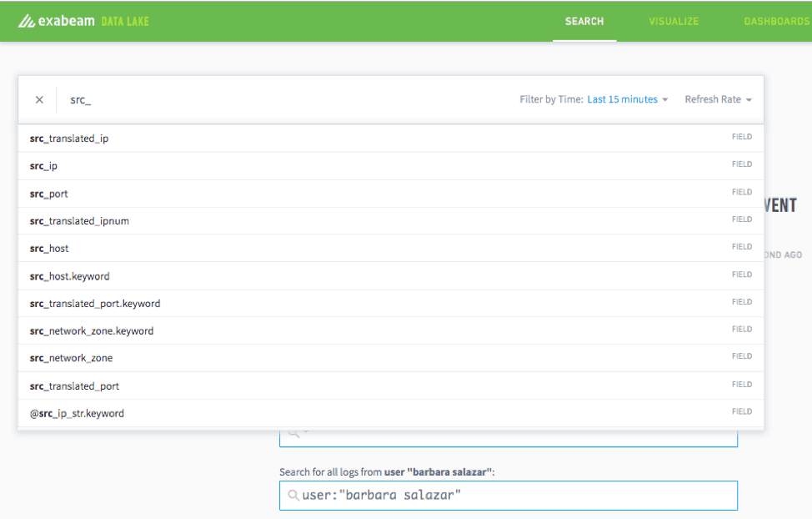The width and height of the screenshot is (812, 519).
Task: Click the magnifying glass in the user search box
Action: point(293,495)
